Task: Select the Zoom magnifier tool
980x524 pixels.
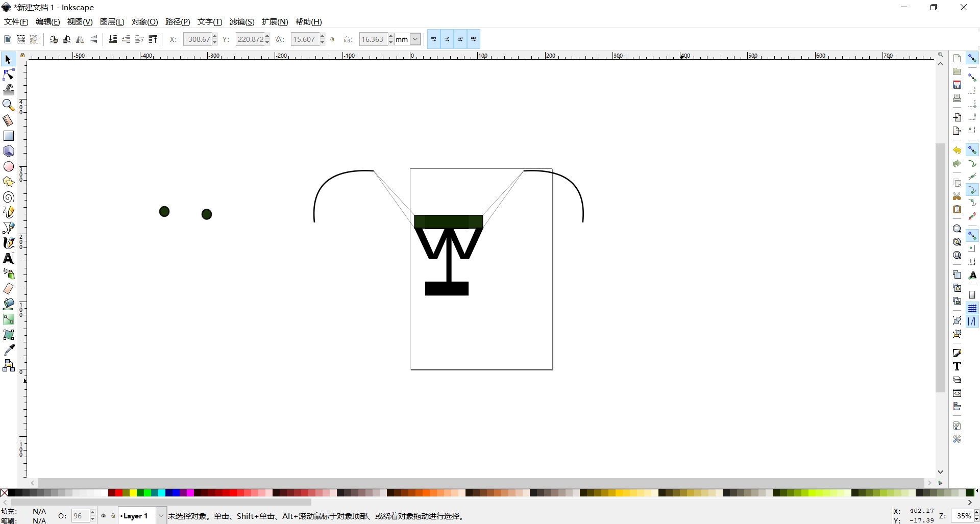Action: (x=8, y=105)
